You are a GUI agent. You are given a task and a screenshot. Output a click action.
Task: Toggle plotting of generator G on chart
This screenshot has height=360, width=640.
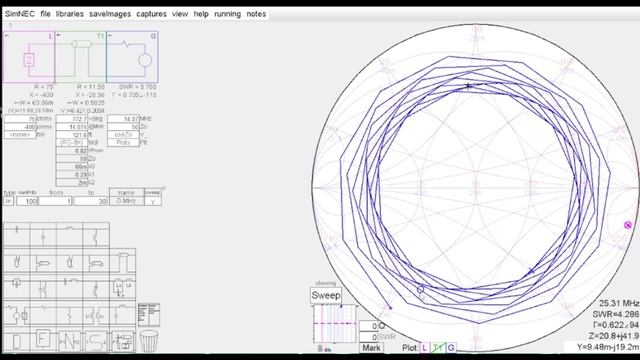coord(451,348)
